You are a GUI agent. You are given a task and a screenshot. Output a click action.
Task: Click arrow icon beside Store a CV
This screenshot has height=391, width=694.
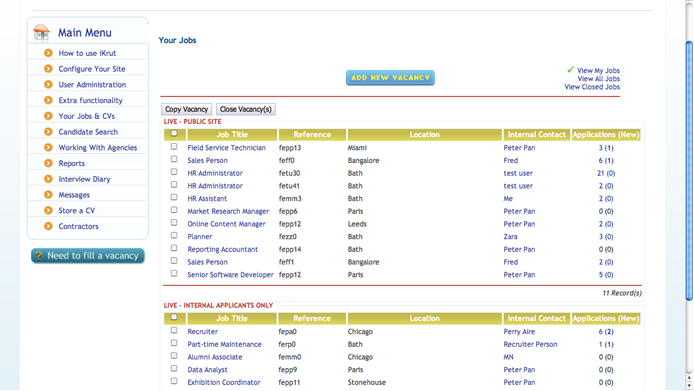click(48, 210)
